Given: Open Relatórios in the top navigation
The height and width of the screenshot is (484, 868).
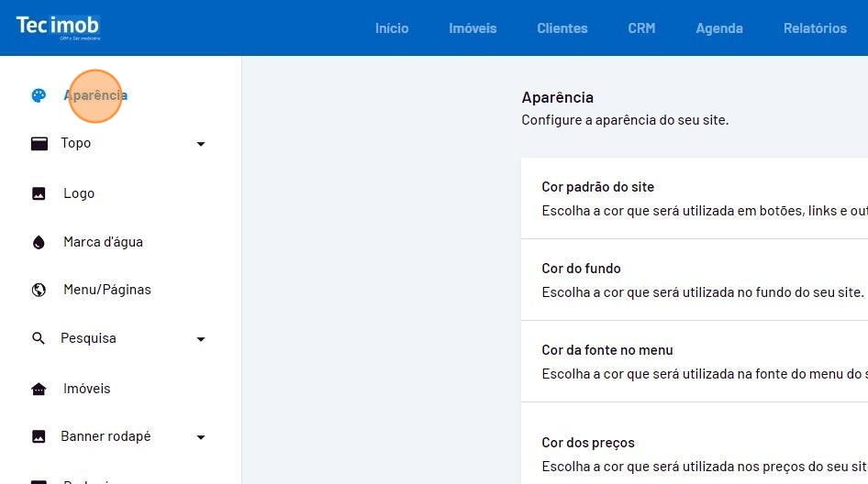Looking at the screenshot, I should tap(815, 28).
